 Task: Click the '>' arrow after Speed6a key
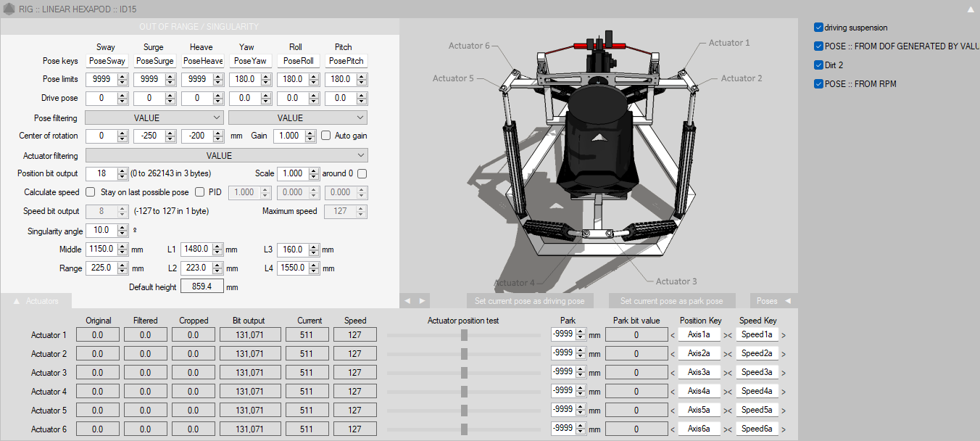click(783, 429)
